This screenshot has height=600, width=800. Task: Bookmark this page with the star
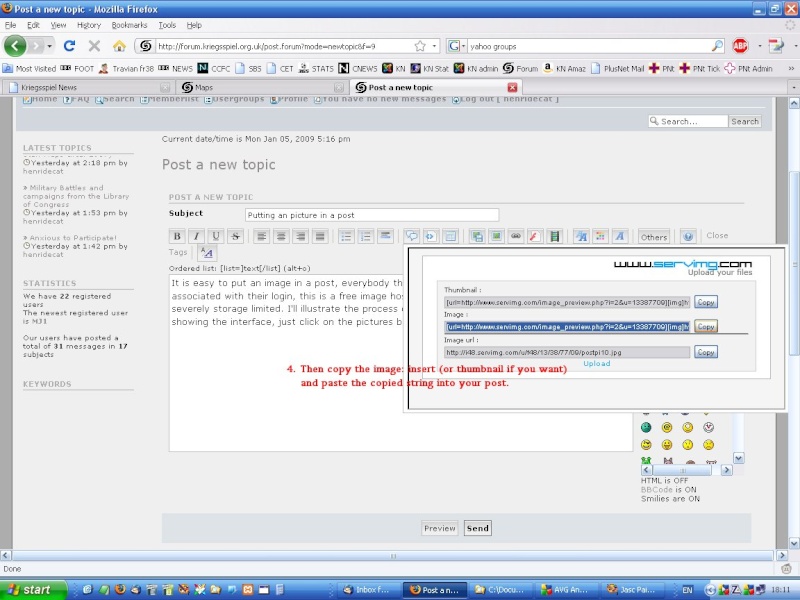[420, 46]
